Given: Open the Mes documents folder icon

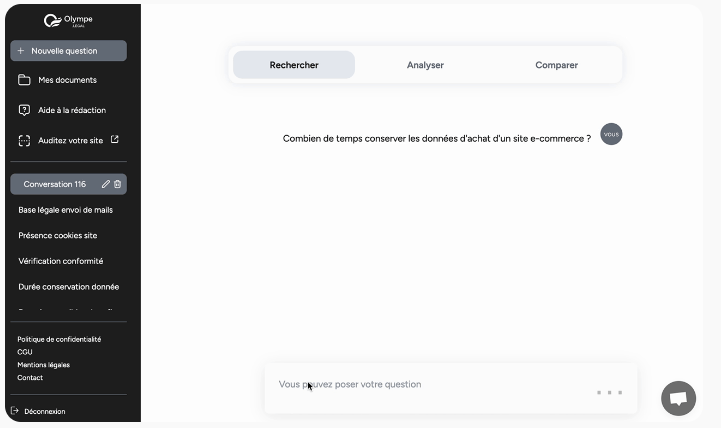Looking at the screenshot, I should click(x=24, y=80).
